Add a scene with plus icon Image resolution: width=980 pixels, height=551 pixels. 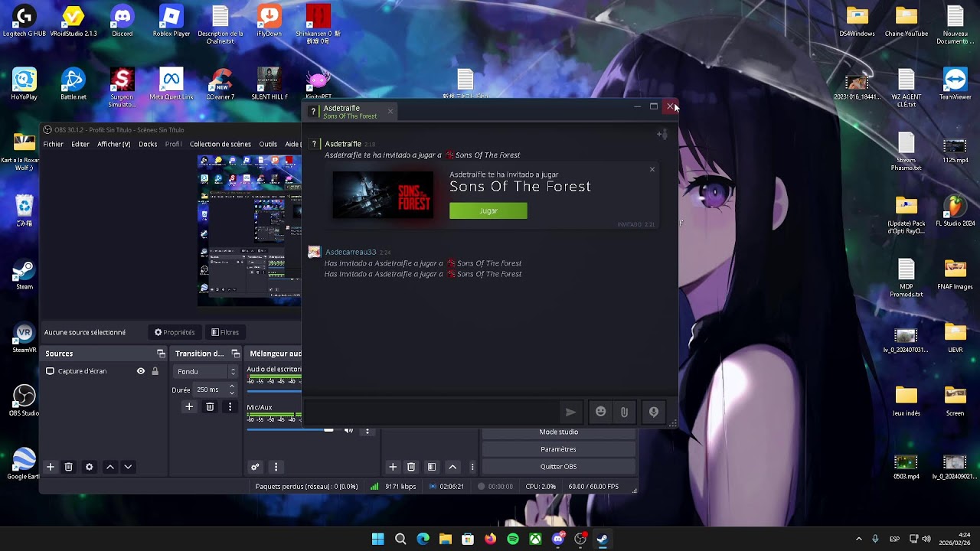[x=393, y=467]
